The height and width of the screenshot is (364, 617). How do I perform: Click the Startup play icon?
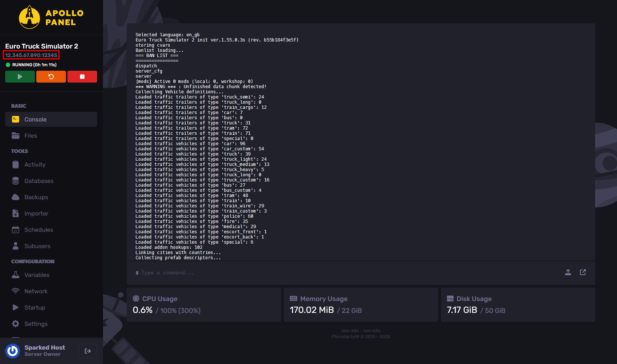16,307
